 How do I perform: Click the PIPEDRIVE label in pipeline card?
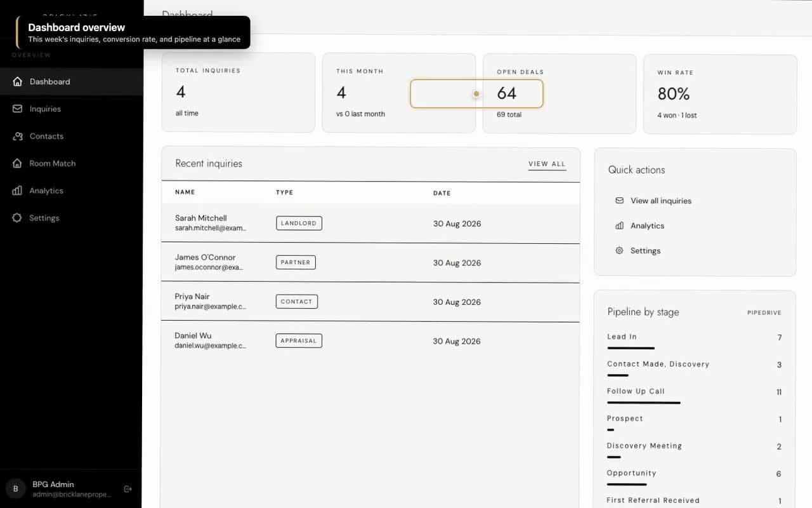[x=764, y=313]
